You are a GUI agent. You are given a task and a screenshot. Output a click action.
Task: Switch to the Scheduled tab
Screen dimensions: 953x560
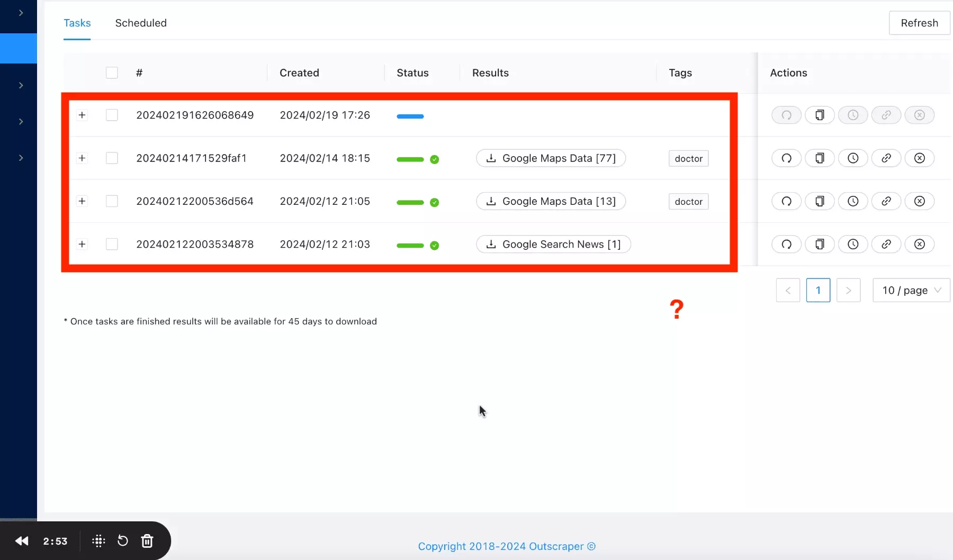pos(141,23)
